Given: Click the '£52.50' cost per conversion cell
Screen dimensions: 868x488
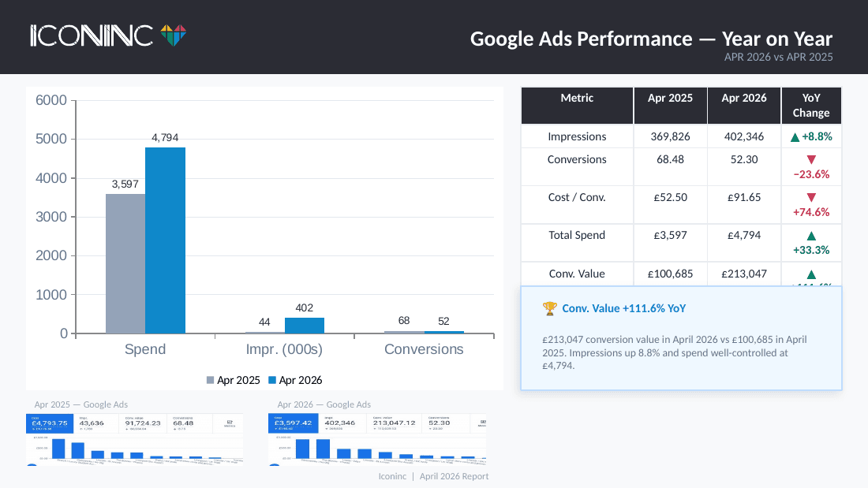Looking at the screenshot, I should [x=671, y=198].
